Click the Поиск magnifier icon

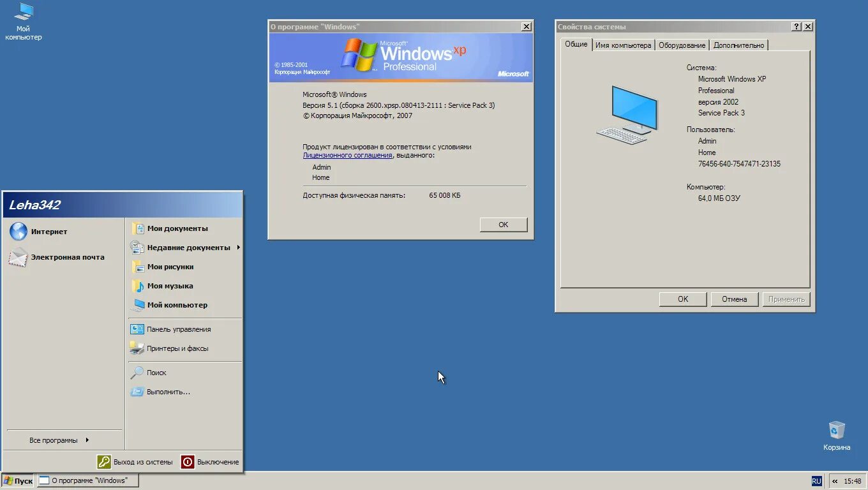(137, 373)
